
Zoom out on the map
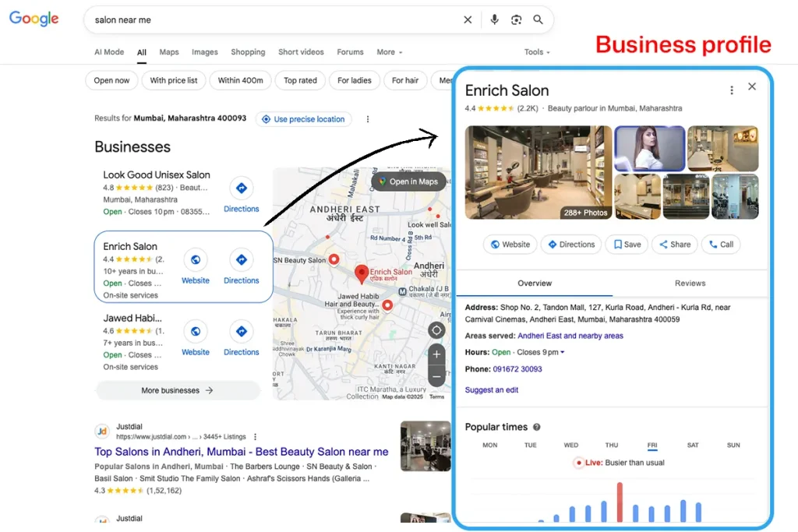click(x=436, y=376)
